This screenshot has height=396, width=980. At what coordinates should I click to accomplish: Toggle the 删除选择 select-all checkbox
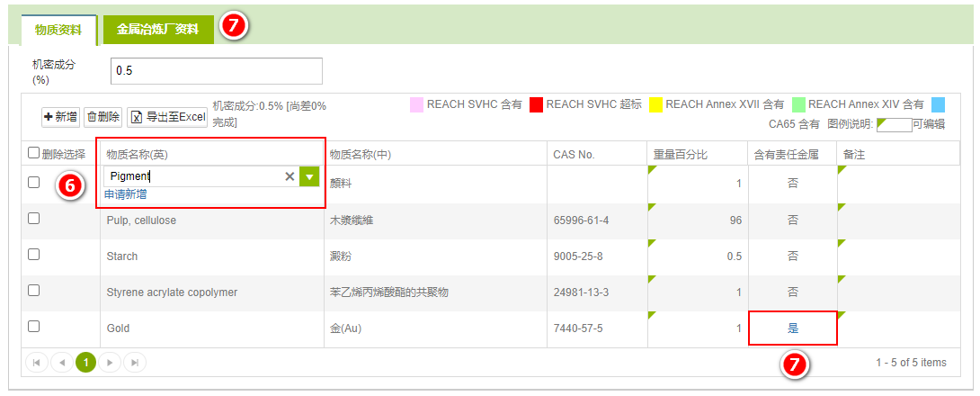pos(34,154)
